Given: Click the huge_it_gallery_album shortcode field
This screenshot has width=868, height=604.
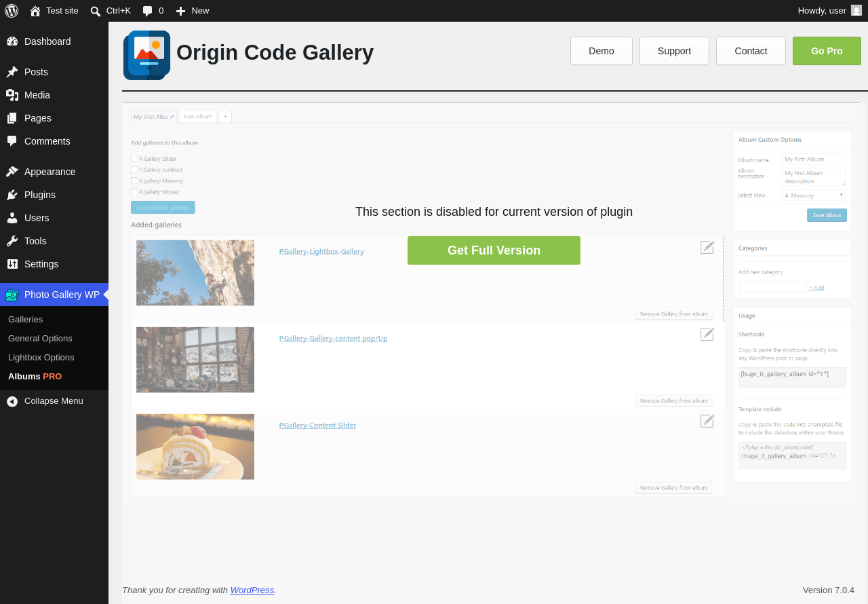Looking at the screenshot, I should click(x=792, y=377).
